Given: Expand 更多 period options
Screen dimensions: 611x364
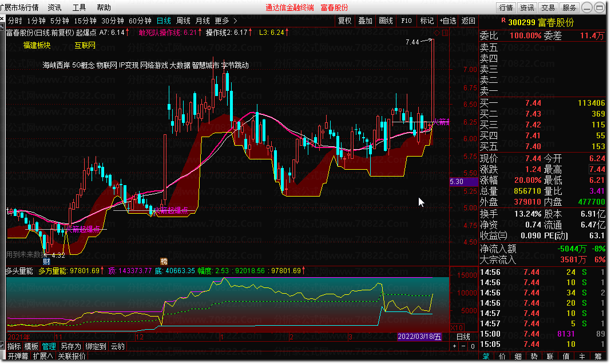Looking at the screenshot, I should point(225,21).
